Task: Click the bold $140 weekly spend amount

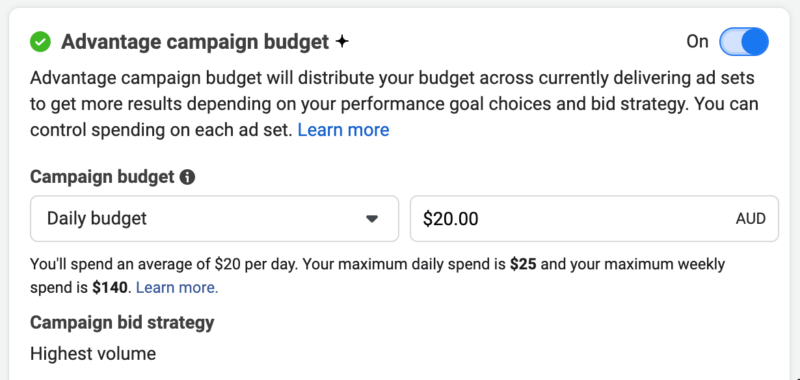Action: pos(110,288)
